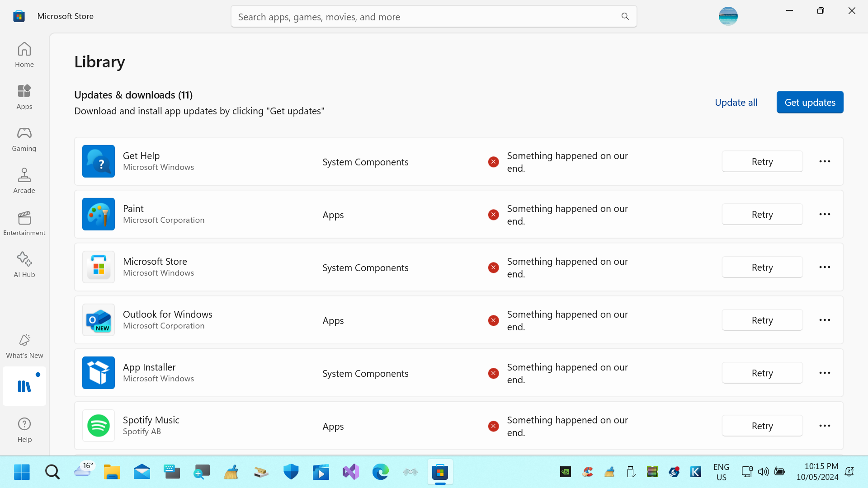Click error icon on Paint row
Image resolution: width=868 pixels, height=488 pixels.
(x=494, y=215)
